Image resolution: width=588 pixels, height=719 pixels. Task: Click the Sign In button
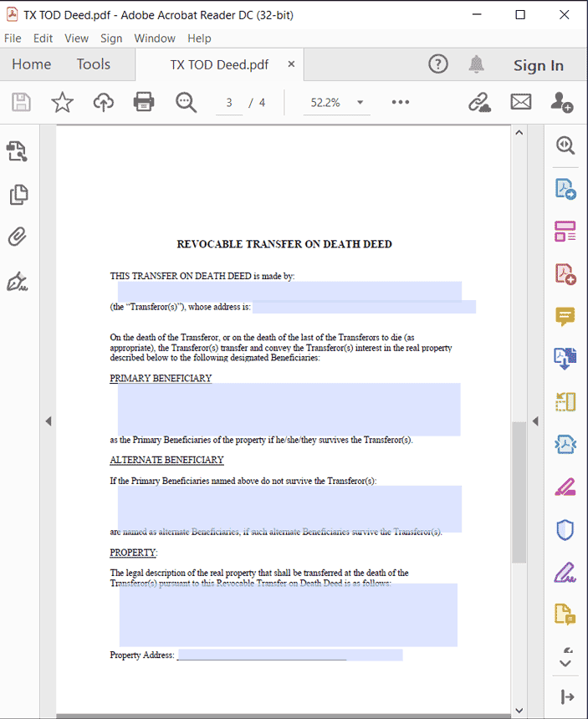(539, 65)
